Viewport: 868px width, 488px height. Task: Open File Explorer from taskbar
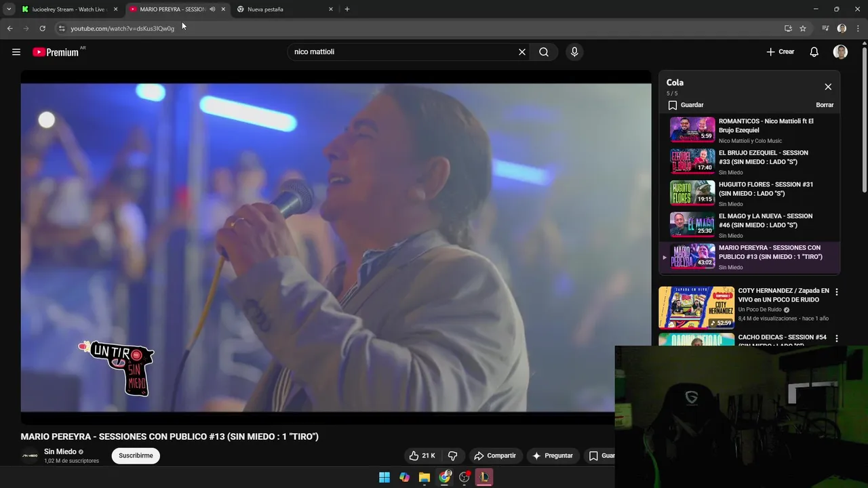pos(425,477)
